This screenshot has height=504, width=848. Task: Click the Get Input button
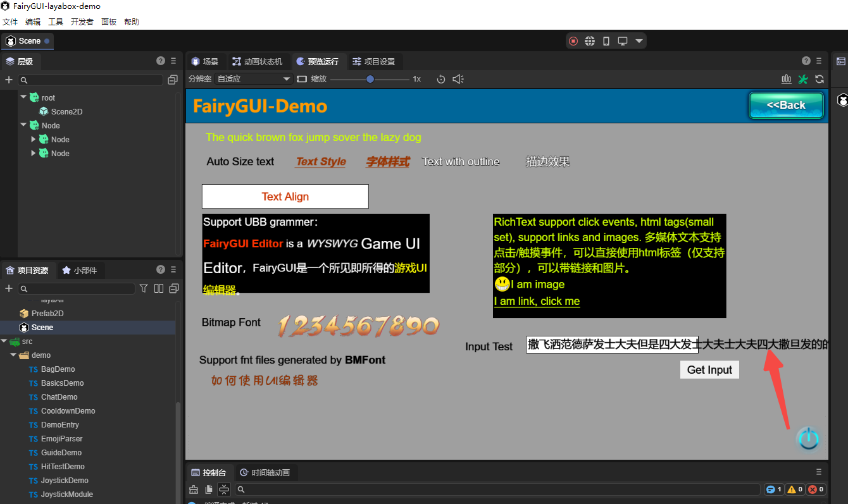pyautogui.click(x=709, y=370)
